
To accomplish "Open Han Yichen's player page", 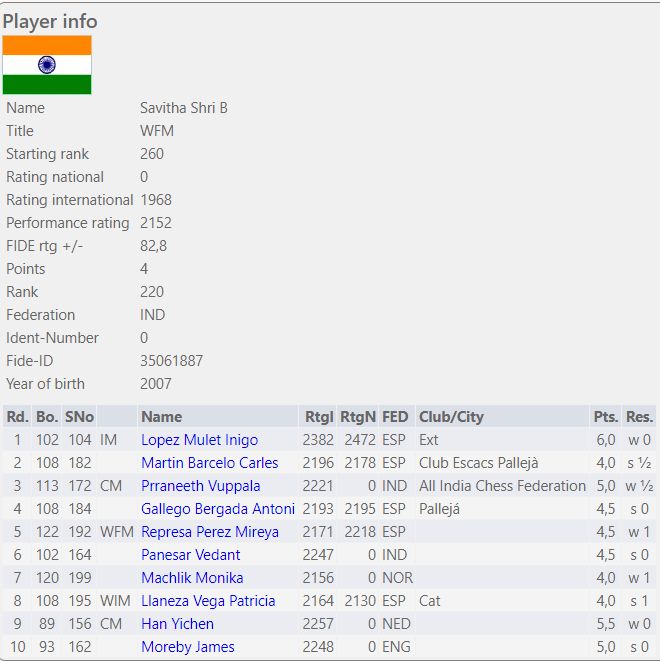I will [x=177, y=624].
